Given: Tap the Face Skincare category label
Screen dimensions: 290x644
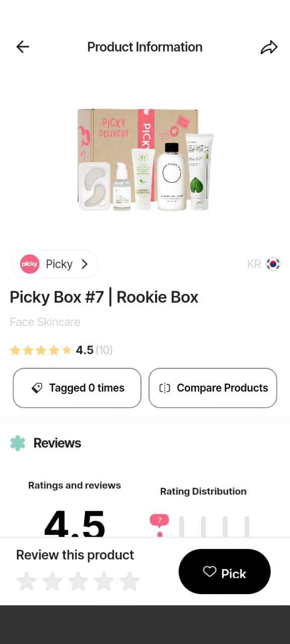Looking at the screenshot, I should coord(45,322).
